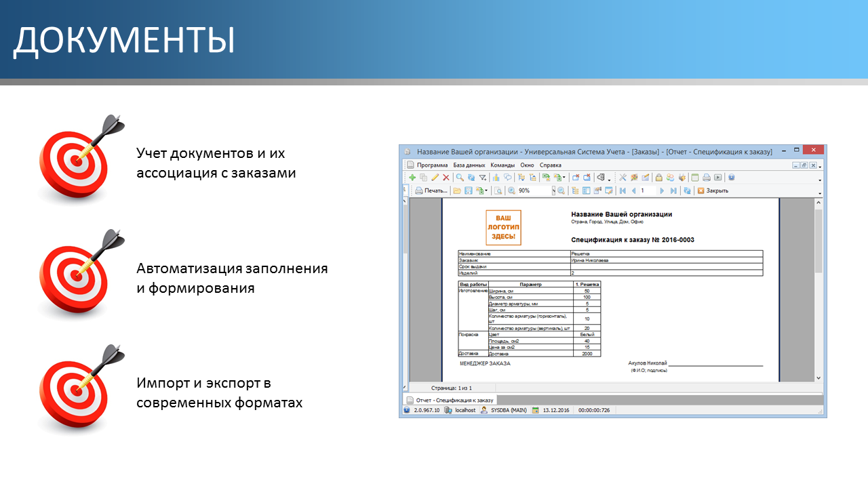Open the Excel export dropdown in top toolbar
The height and width of the screenshot is (488, 868).
(x=564, y=178)
